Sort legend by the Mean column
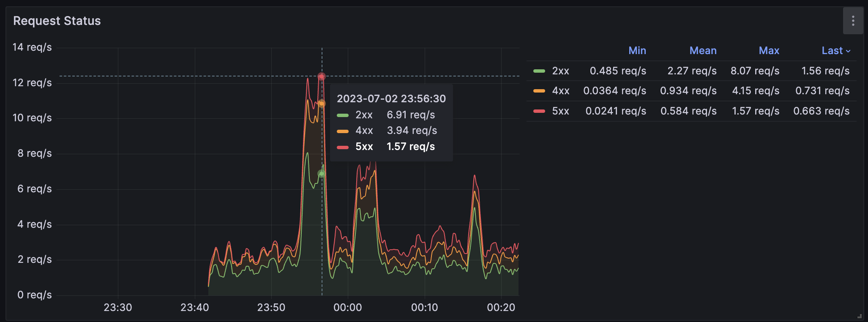 click(x=703, y=51)
